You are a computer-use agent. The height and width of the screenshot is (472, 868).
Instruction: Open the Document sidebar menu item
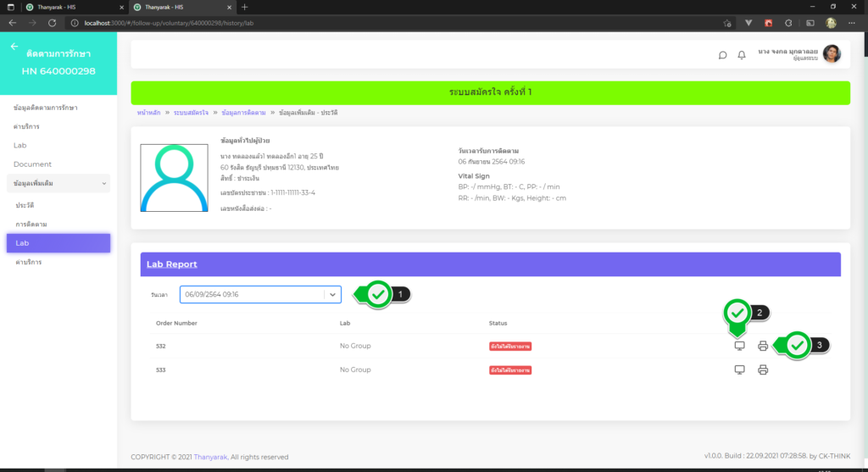coord(33,164)
